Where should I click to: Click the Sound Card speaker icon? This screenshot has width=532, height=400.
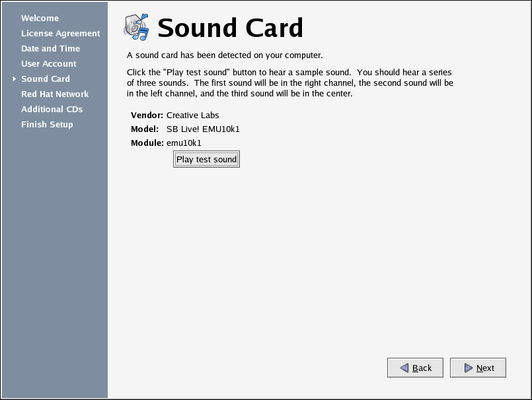(x=136, y=27)
